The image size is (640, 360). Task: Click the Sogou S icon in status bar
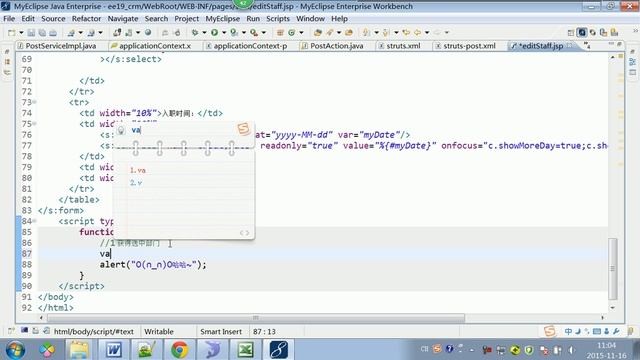pyautogui.click(x=550, y=331)
